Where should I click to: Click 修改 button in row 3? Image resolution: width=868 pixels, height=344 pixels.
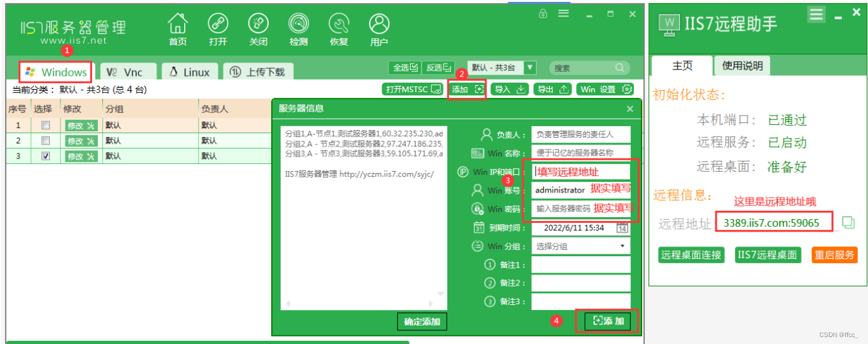coord(81,156)
